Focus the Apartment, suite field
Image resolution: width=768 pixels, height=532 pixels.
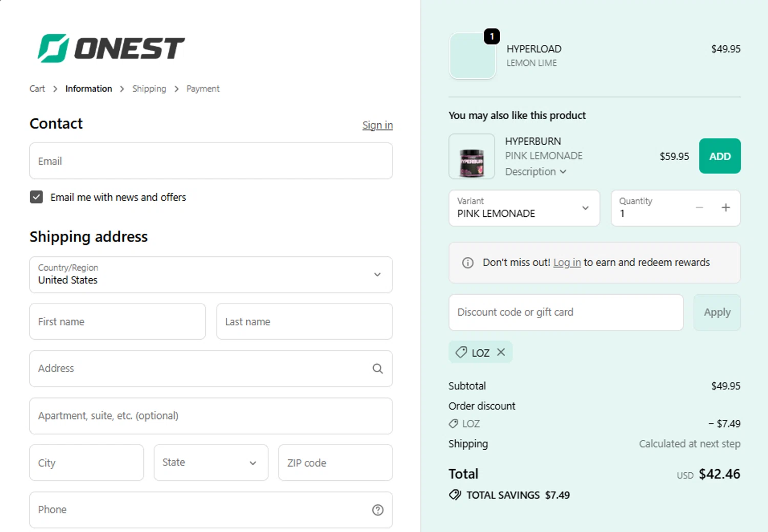click(x=211, y=416)
